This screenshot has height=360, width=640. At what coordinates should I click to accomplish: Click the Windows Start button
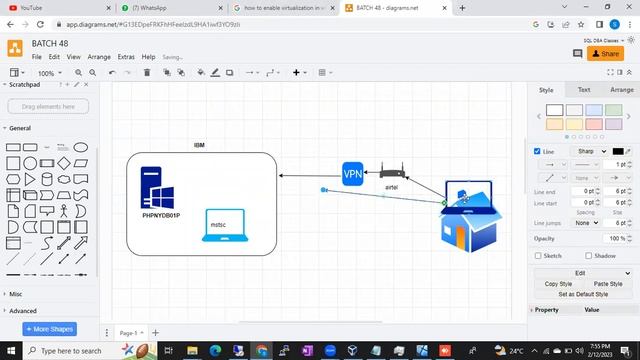tap(11, 351)
